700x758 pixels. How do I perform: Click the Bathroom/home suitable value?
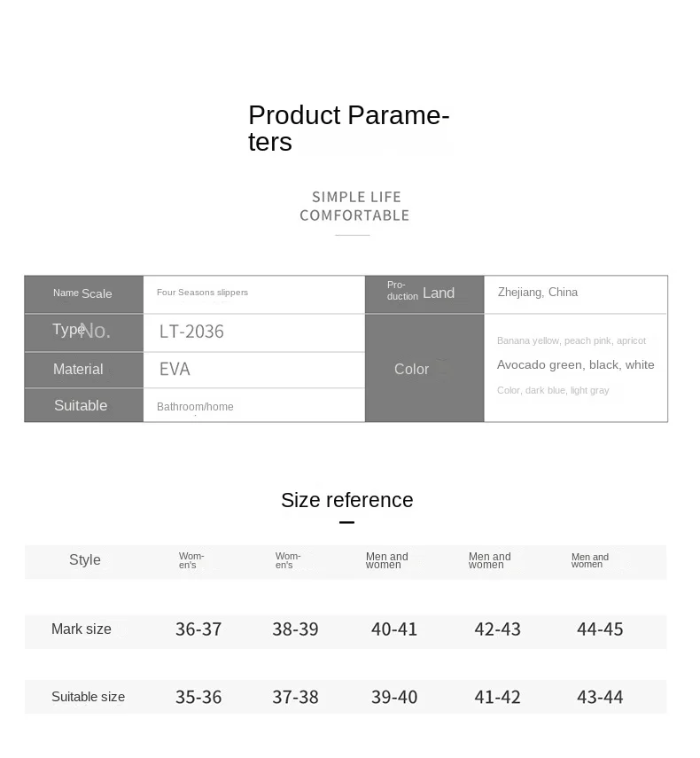(195, 407)
